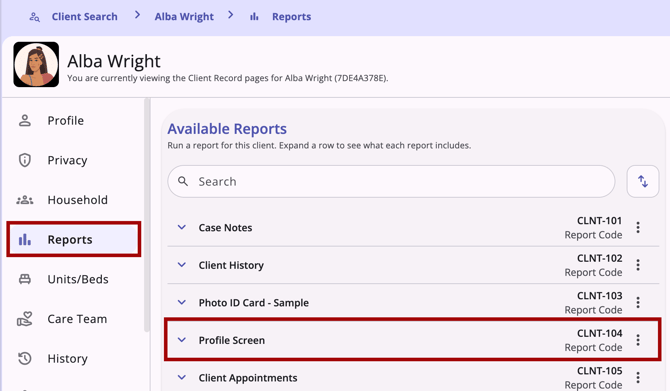Expand the Profile Screen report row
This screenshot has width=670, height=391.
click(182, 340)
